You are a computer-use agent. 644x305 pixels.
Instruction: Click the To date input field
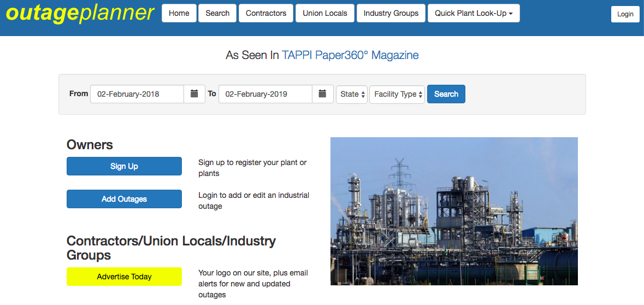pyautogui.click(x=265, y=94)
